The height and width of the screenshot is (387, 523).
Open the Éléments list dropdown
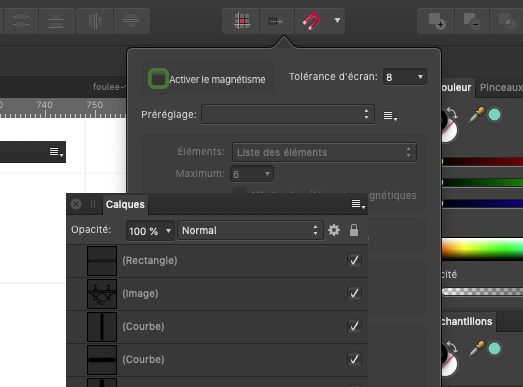click(x=324, y=152)
